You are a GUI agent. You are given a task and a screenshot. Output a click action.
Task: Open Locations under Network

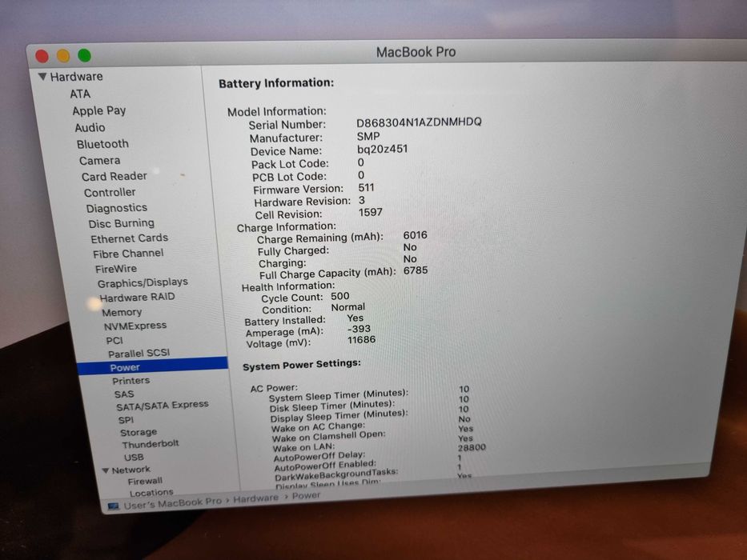(151, 492)
